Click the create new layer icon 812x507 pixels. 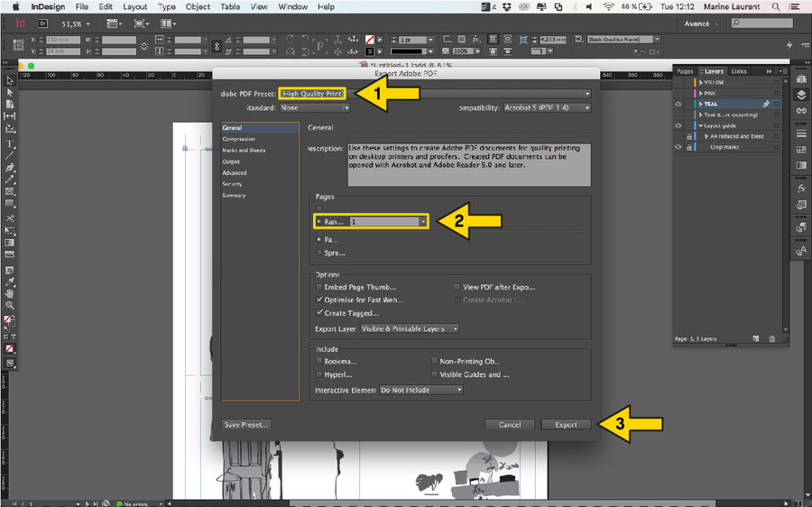tap(756, 338)
